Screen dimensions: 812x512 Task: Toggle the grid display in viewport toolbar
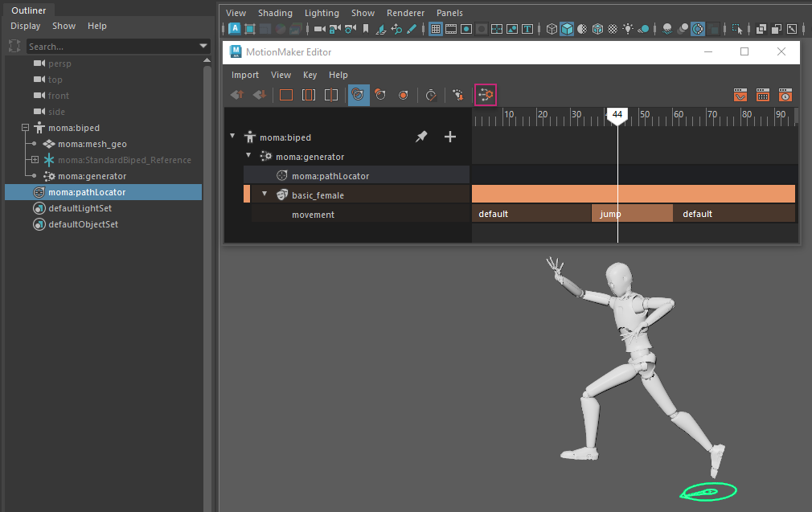coord(436,29)
